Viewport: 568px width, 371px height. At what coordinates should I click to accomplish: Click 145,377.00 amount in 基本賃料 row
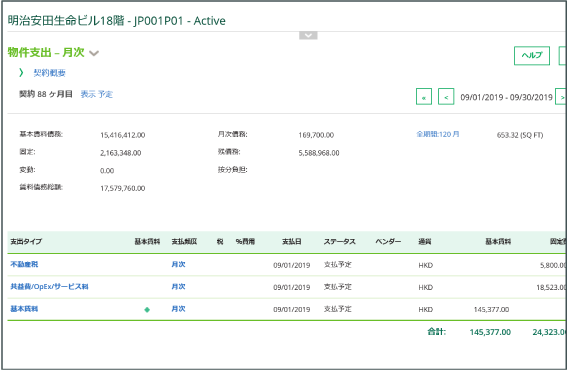click(491, 310)
